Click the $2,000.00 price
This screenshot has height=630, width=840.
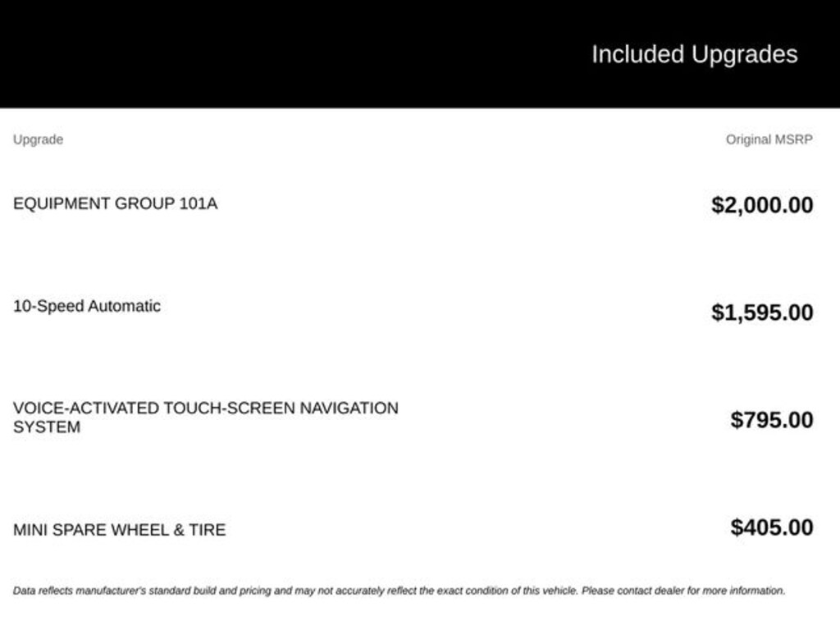(x=762, y=205)
